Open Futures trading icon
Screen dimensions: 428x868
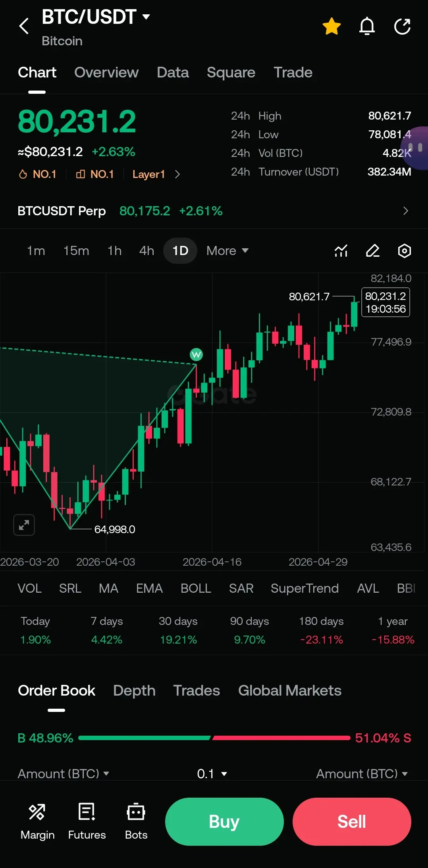pos(87,822)
